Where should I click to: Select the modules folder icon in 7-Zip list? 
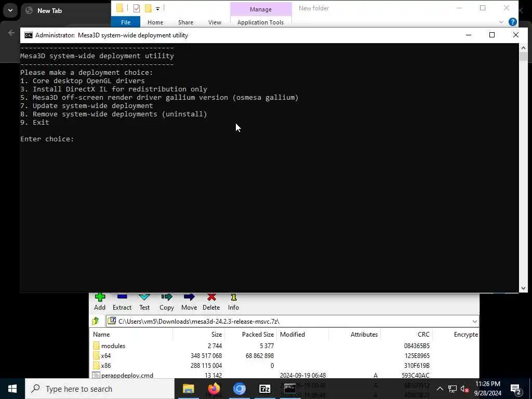tap(96, 345)
